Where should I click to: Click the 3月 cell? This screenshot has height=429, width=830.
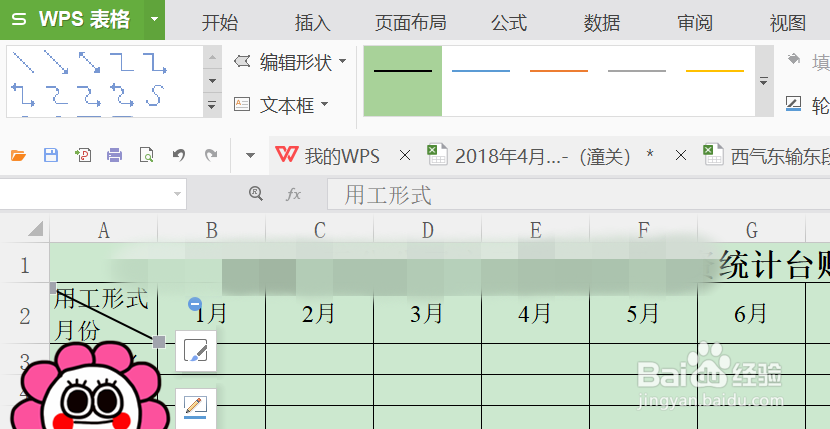[x=428, y=314]
